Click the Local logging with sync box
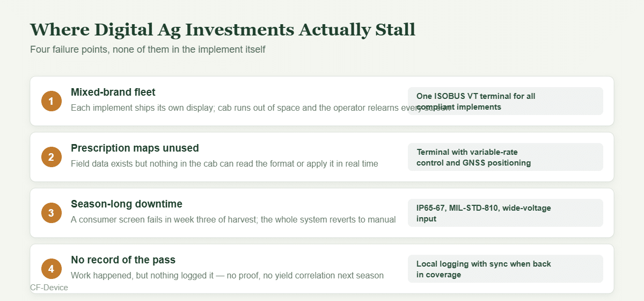 [506, 269]
